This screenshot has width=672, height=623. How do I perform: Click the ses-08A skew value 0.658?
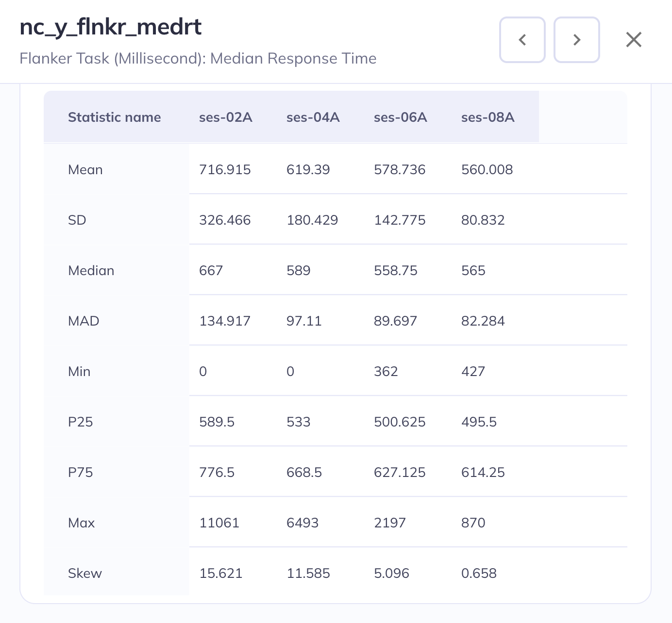[x=479, y=573]
